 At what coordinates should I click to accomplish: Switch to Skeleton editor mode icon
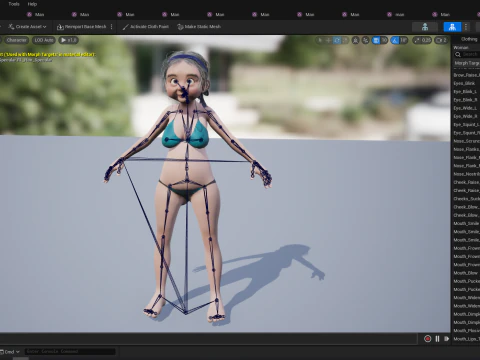(x=425, y=27)
